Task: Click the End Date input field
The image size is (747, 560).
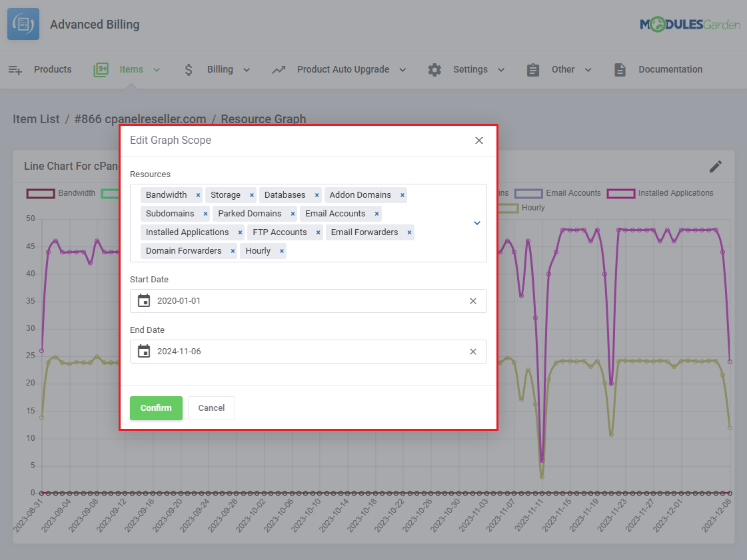Action: coord(309,352)
